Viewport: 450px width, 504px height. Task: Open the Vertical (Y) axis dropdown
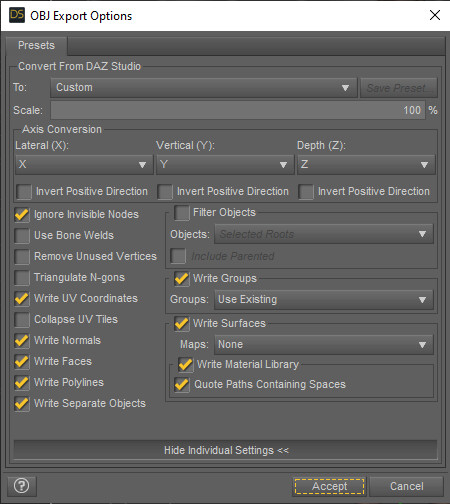pyautogui.click(x=225, y=164)
